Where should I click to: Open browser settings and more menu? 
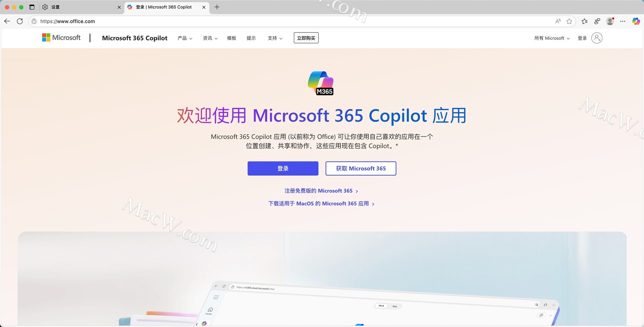point(623,21)
